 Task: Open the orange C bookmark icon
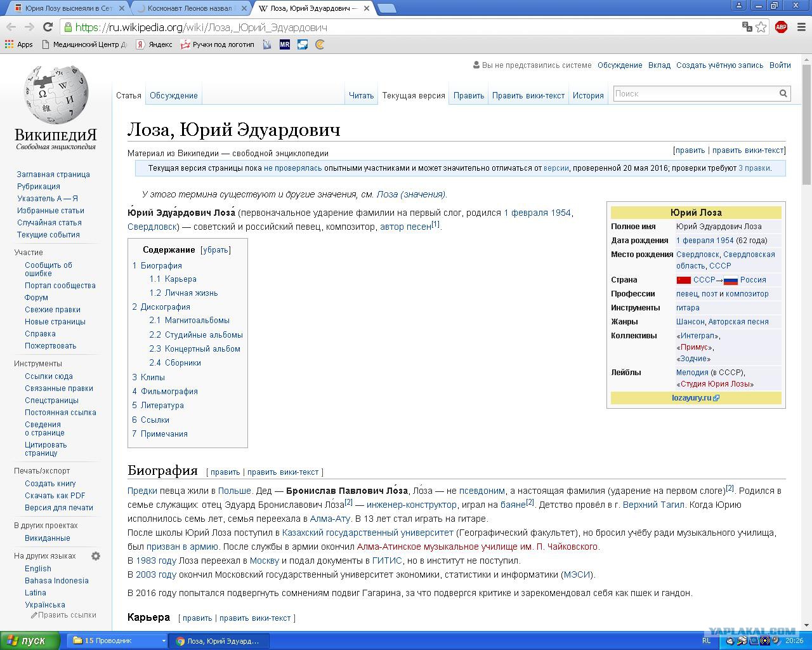tap(320, 44)
